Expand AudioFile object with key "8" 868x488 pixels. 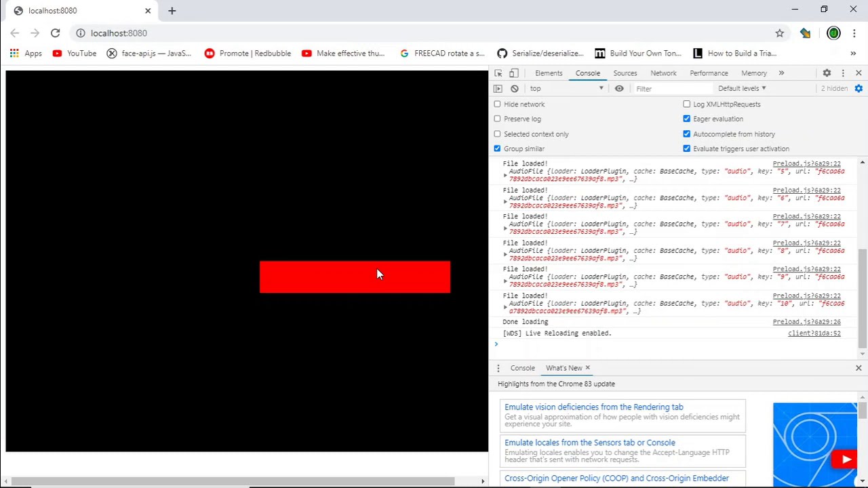click(x=505, y=255)
